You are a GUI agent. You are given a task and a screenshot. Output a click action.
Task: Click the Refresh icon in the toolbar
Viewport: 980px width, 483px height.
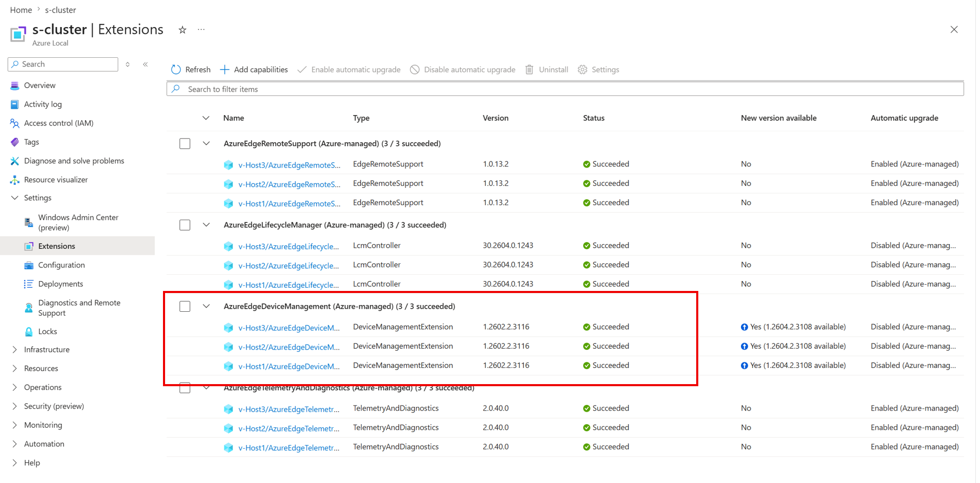176,70
